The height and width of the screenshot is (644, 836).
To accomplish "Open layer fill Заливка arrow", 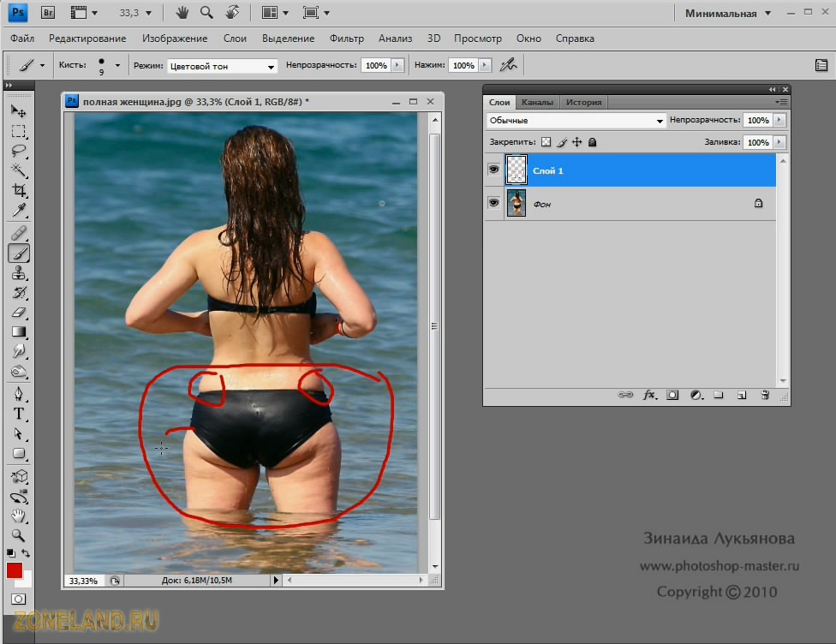I will [779, 142].
